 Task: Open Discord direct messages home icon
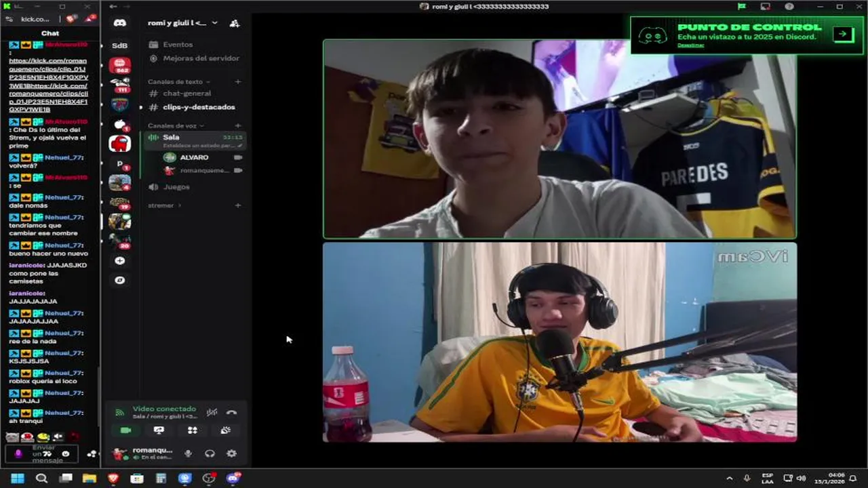pos(119,23)
